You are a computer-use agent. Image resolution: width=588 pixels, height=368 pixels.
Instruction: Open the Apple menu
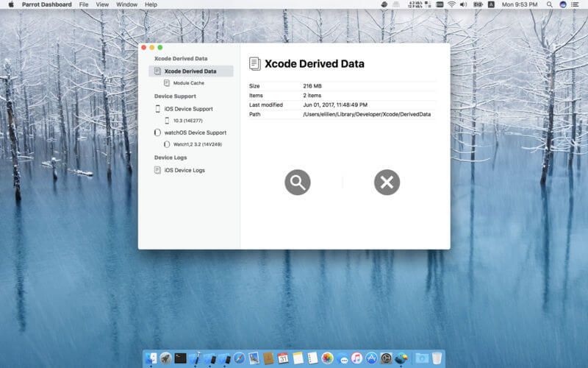coord(11,4)
